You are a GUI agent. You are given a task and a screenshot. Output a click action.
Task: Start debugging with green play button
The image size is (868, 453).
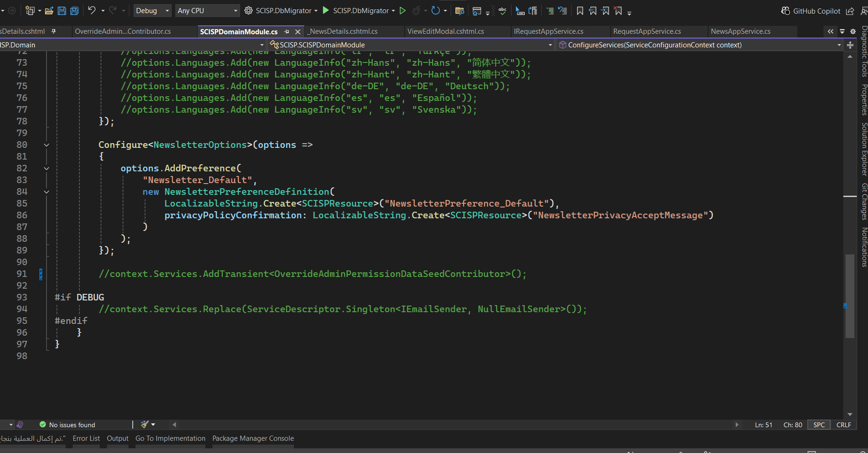click(x=326, y=10)
